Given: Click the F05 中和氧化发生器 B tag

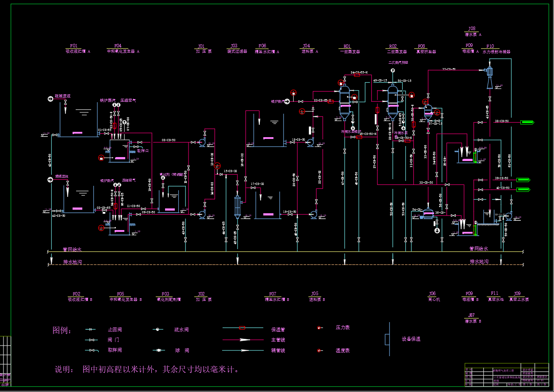Looking at the screenshot, I should [x=125, y=296].
